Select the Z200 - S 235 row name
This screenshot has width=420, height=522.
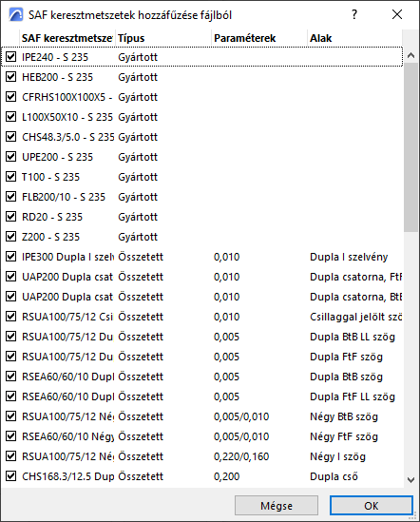pos(51,237)
